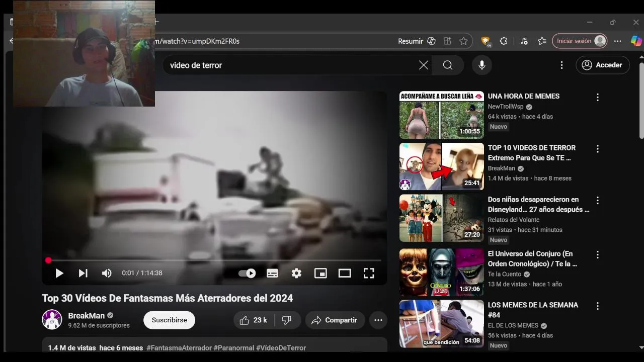Open the favorites list star icon
644x362 pixels.
[542, 41]
